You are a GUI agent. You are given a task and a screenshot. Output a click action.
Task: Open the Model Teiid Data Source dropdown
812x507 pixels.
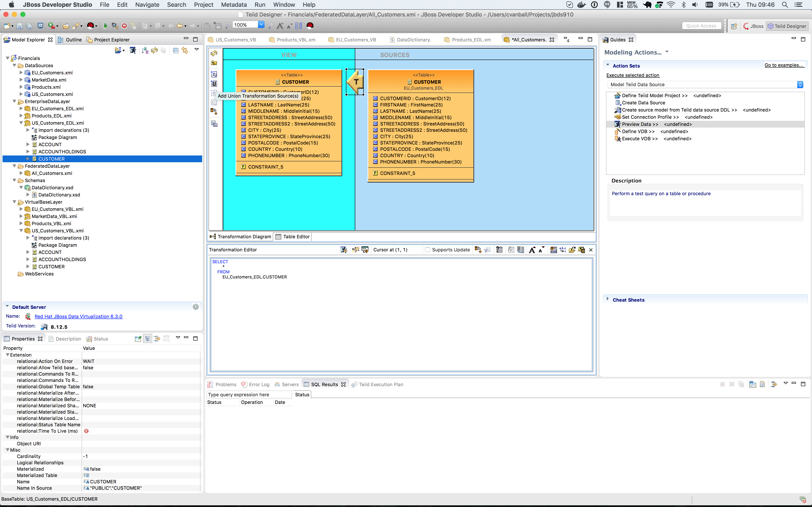(800, 84)
